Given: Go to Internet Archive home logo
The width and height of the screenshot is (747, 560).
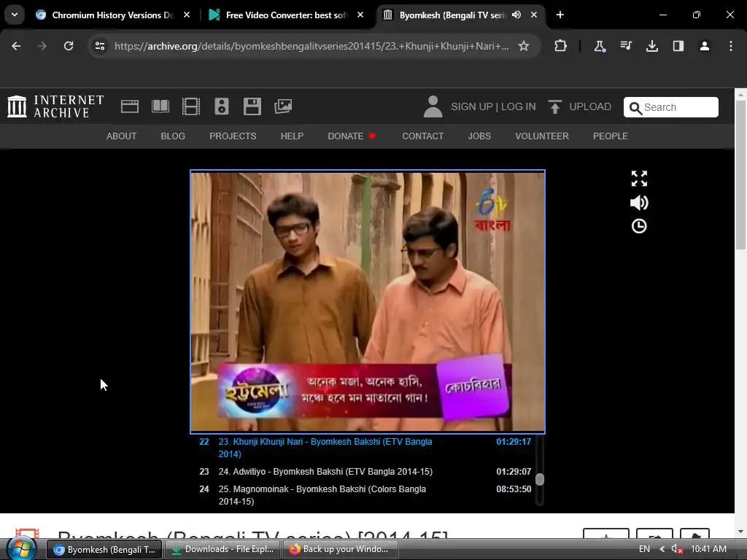Looking at the screenshot, I should click(x=55, y=106).
